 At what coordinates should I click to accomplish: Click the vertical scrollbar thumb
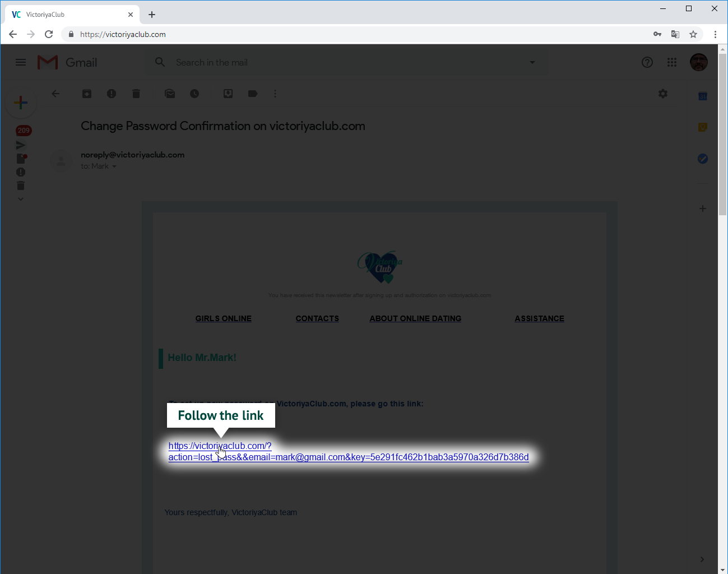pos(723,135)
